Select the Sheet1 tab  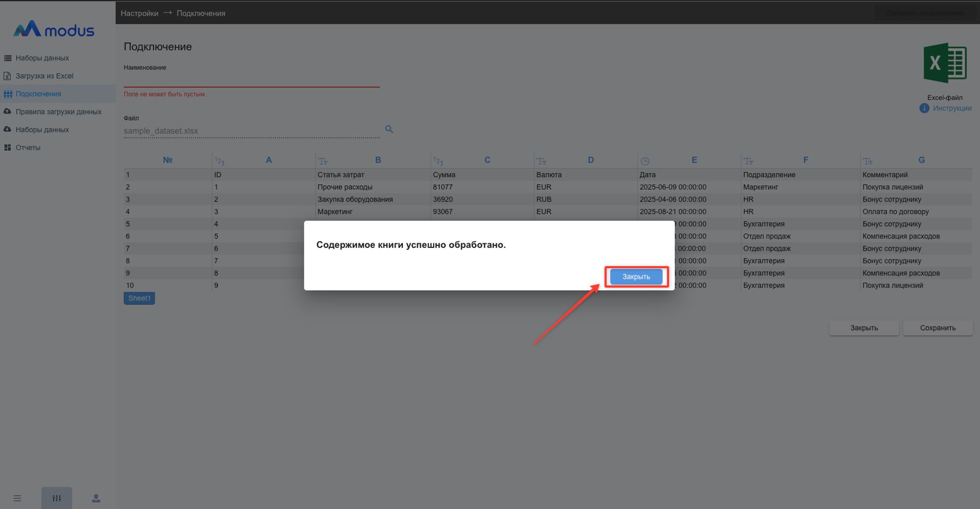(x=140, y=298)
